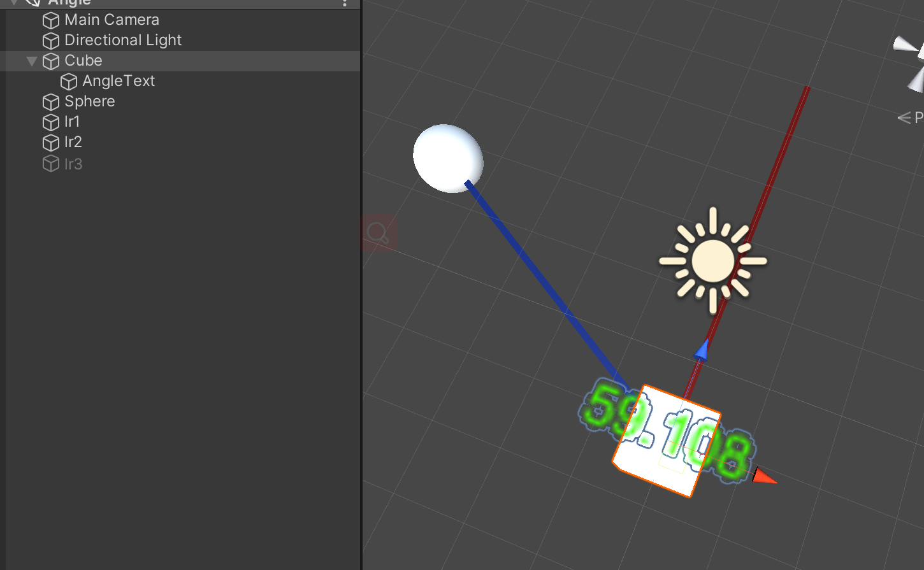Click the white sphere in scene view

(x=448, y=158)
